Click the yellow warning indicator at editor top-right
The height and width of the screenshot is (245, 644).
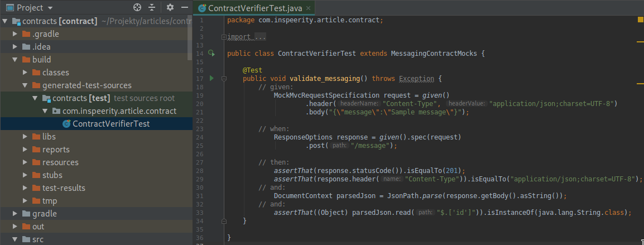click(640, 20)
